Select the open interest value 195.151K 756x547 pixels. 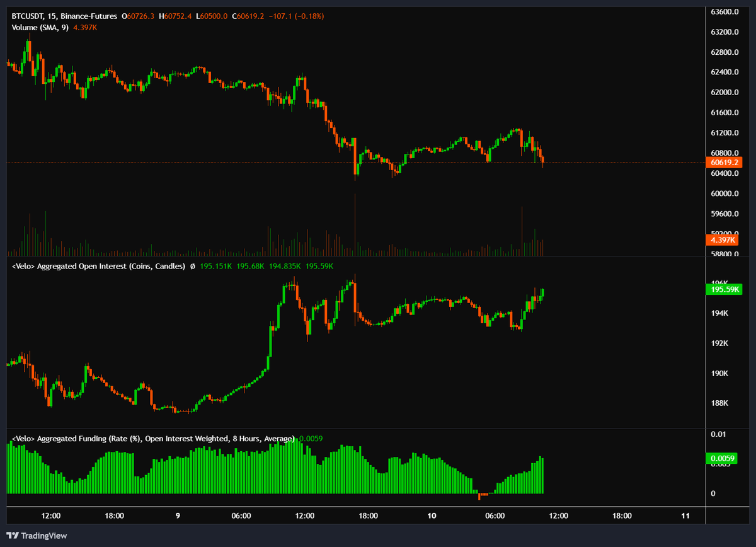point(216,267)
